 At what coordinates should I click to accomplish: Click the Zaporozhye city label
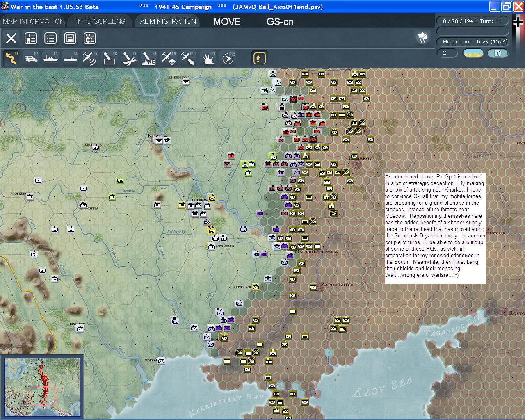pos(336,285)
